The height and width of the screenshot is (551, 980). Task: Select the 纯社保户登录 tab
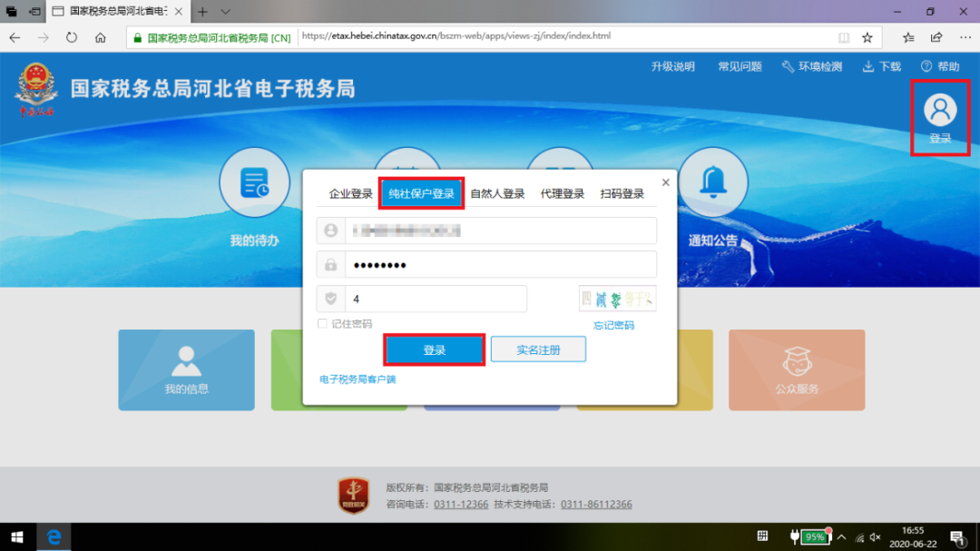pyautogui.click(x=421, y=193)
